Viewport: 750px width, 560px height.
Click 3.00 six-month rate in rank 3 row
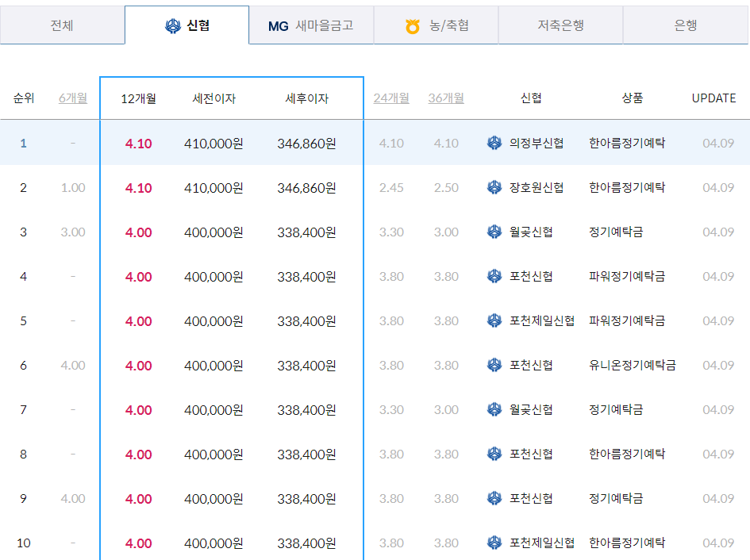click(73, 232)
